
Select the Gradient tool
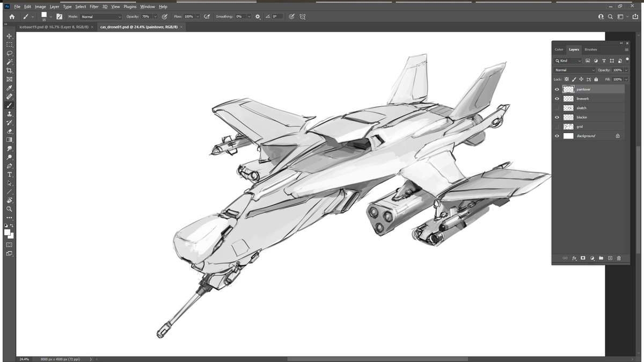(x=9, y=140)
